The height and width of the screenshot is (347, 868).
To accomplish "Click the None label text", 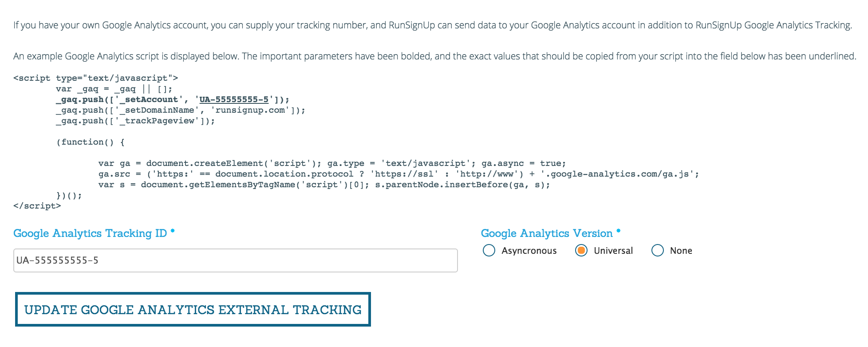I will [x=681, y=251].
